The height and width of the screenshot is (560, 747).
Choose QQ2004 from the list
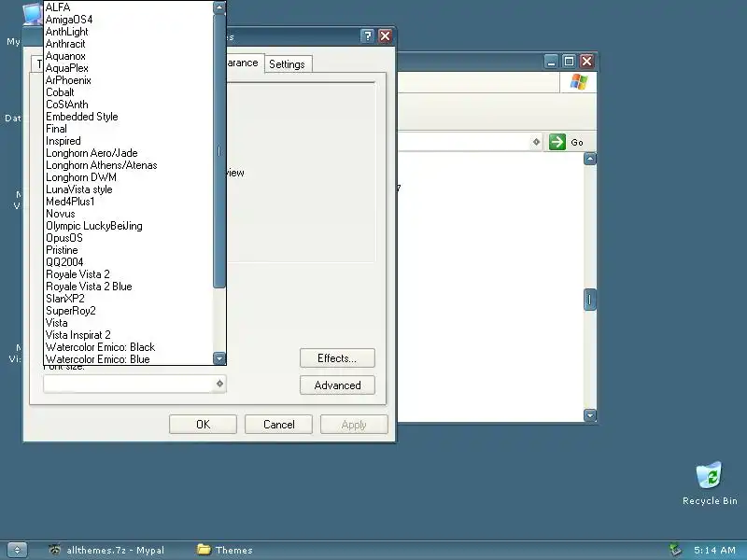(128, 262)
